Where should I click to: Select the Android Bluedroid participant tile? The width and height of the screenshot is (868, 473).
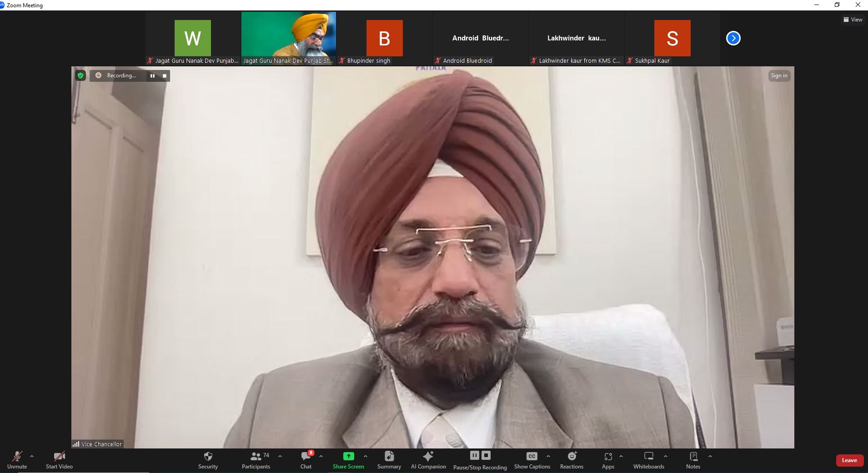[481, 39]
